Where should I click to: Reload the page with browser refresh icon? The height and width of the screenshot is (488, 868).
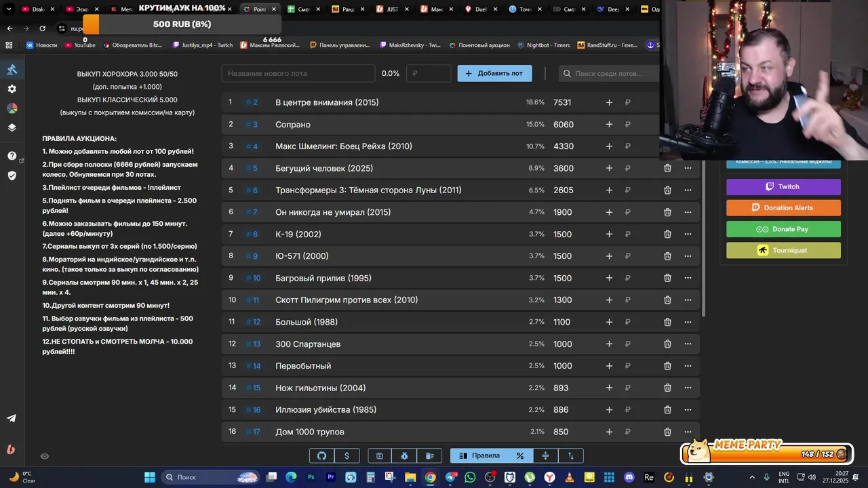43,28
